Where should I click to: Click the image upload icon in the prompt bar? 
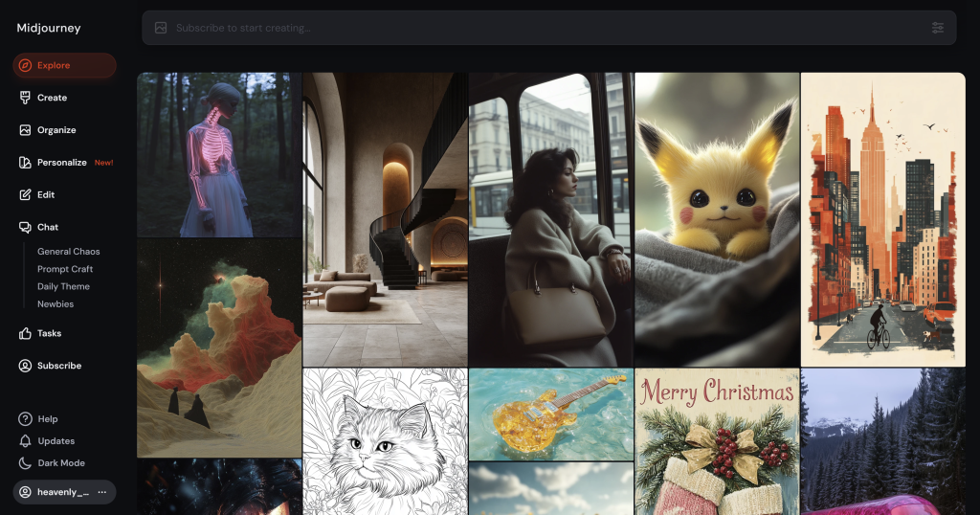coord(161,28)
